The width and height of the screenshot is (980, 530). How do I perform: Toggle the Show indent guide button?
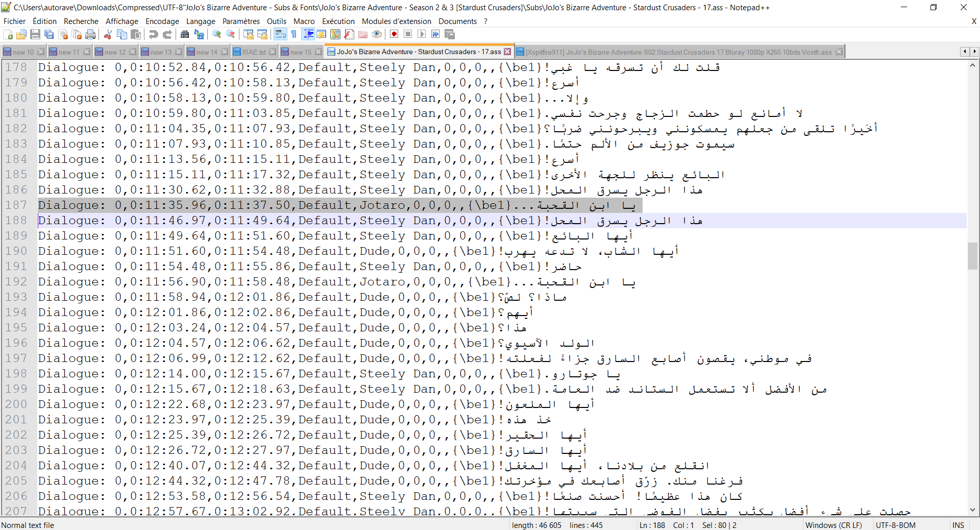point(308,34)
